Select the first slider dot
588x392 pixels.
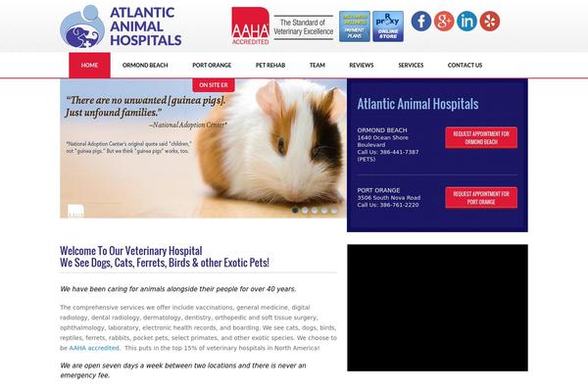coord(295,211)
